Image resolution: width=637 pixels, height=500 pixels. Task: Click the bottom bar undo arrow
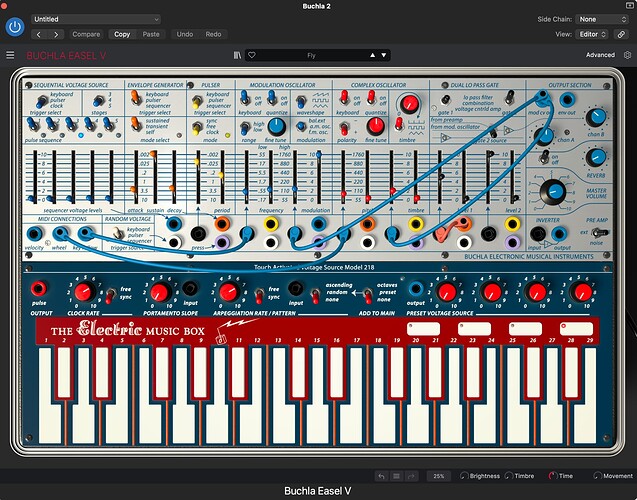(x=381, y=476)
